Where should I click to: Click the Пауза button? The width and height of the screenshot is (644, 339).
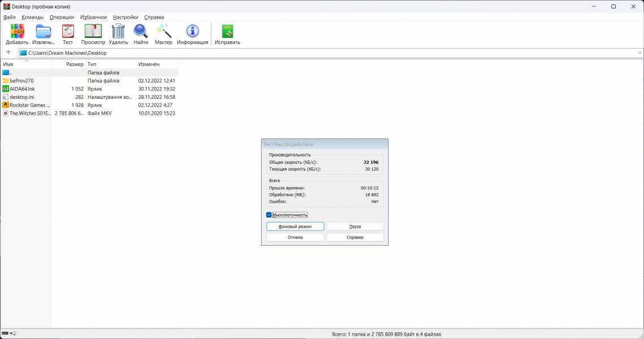point(355,227)
